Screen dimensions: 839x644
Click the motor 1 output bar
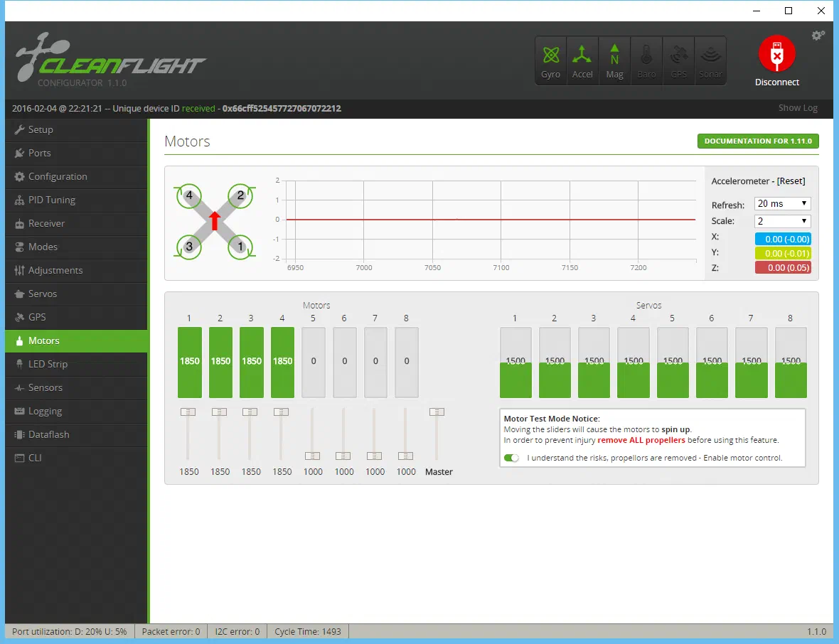tap(189, 363)
